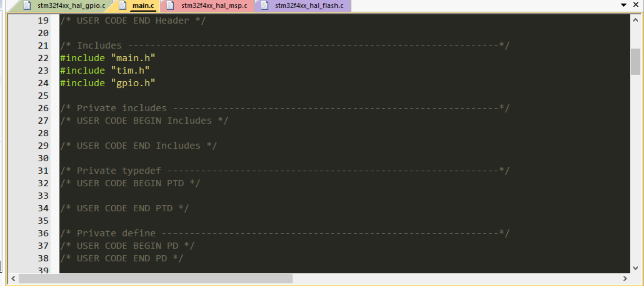Image resolution: width=644 pixels, height=286 pixels.
Task: Click the comment USER CODE BEGIN PD
Action: tap(127, 246)
